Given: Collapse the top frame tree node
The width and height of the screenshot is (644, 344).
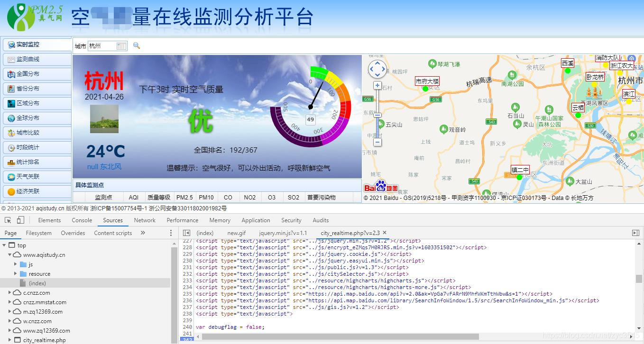Looking at the screenshot, I should [x=4, y=245].
